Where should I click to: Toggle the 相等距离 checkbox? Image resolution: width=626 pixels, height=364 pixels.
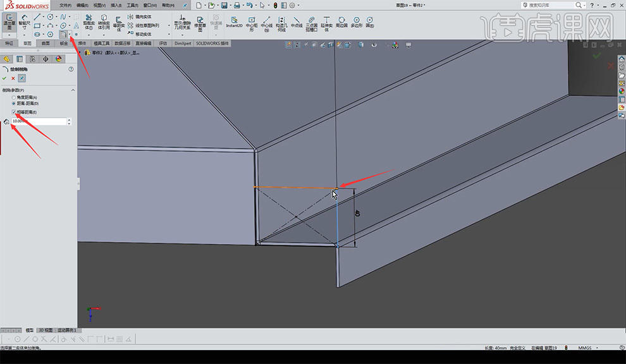tap(14, 112)
